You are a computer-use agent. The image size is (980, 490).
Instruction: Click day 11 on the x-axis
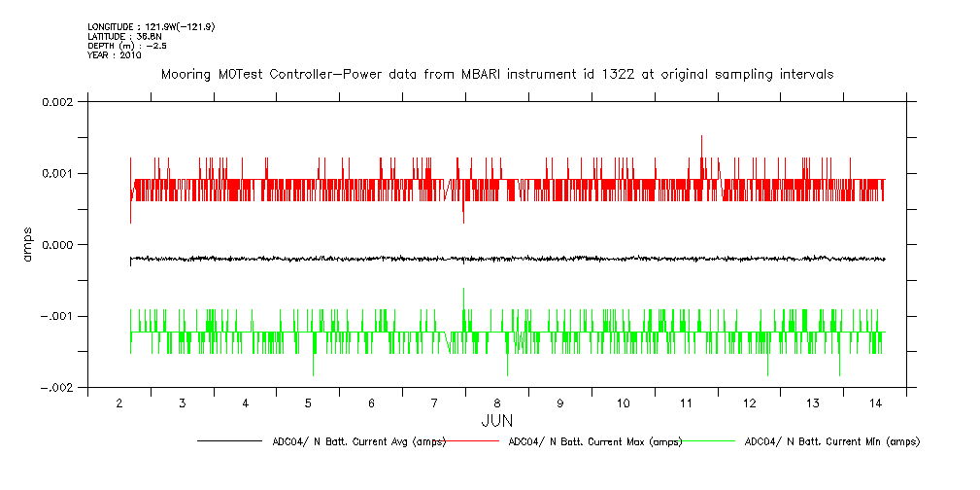coord(687,402)
